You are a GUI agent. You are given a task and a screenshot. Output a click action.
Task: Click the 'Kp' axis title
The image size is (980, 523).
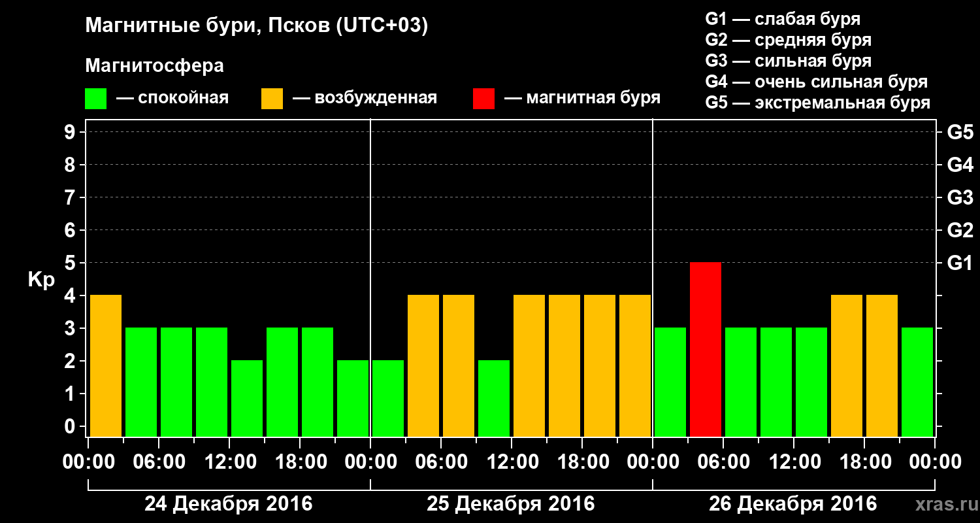click(x=41, y=280)
